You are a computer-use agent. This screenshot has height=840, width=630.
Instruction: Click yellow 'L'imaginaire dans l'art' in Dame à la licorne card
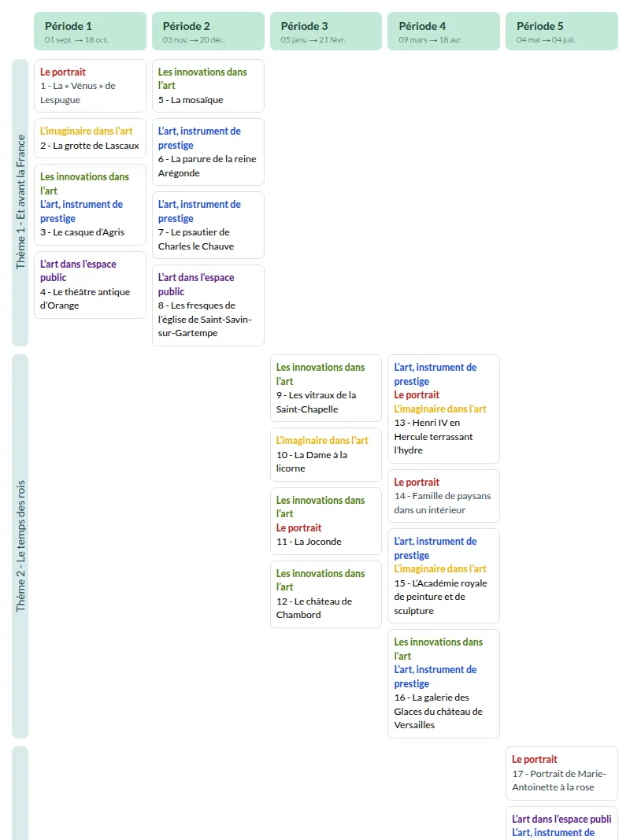(x=323, y=440)
